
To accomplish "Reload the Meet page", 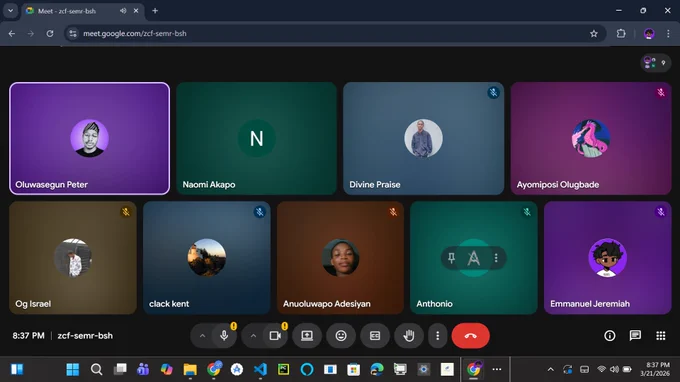I will [50, 33].
